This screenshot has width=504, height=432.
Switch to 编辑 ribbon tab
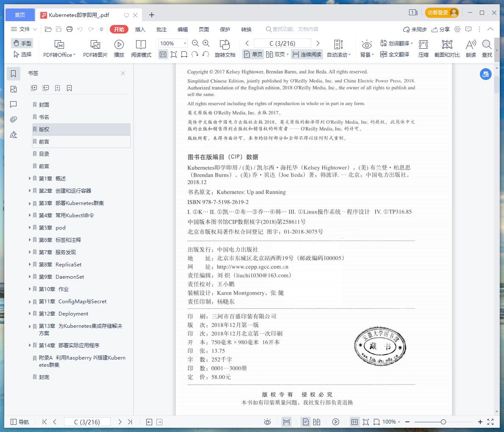pyautogui.click(x=183, y=29)
